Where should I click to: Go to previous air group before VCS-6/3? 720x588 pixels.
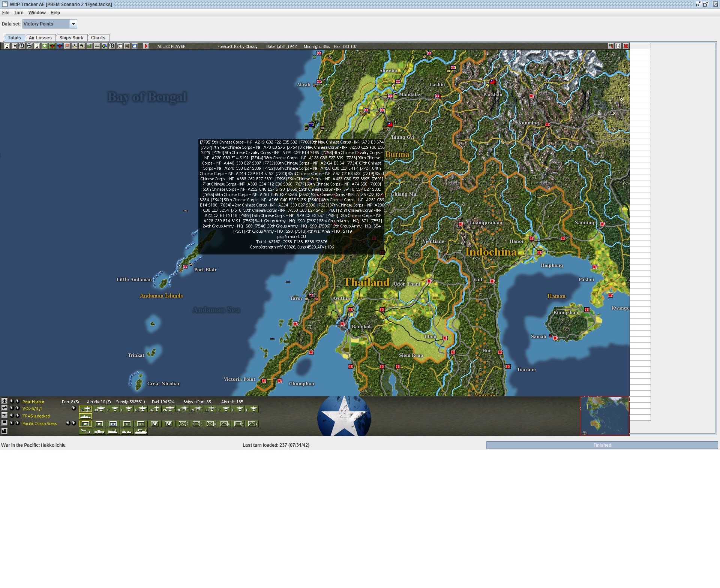tap(11, 408)
